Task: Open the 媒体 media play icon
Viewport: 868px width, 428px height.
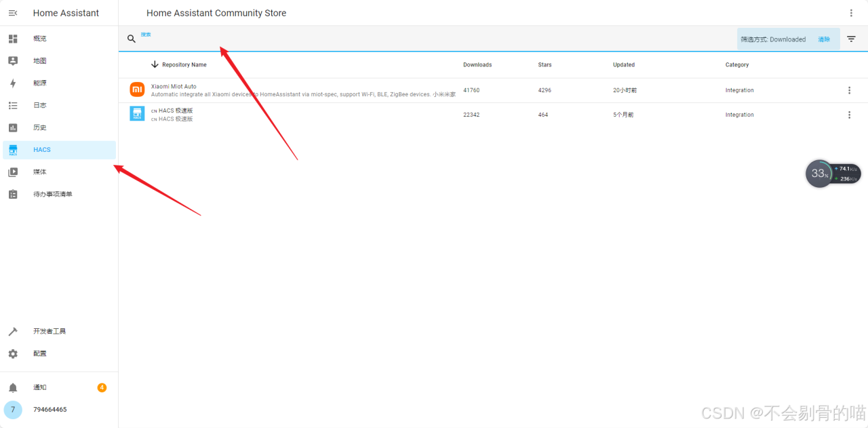Action: click(x=13, y=172)
